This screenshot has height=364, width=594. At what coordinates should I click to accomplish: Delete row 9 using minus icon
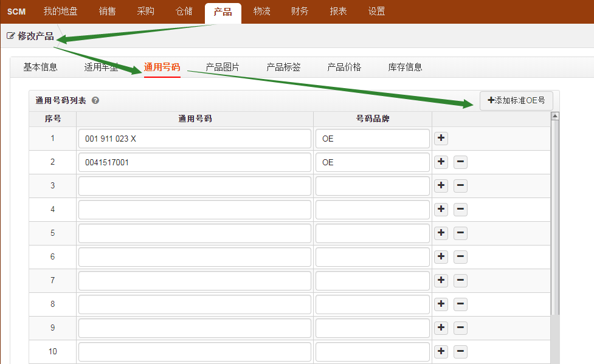coord(460,328)
